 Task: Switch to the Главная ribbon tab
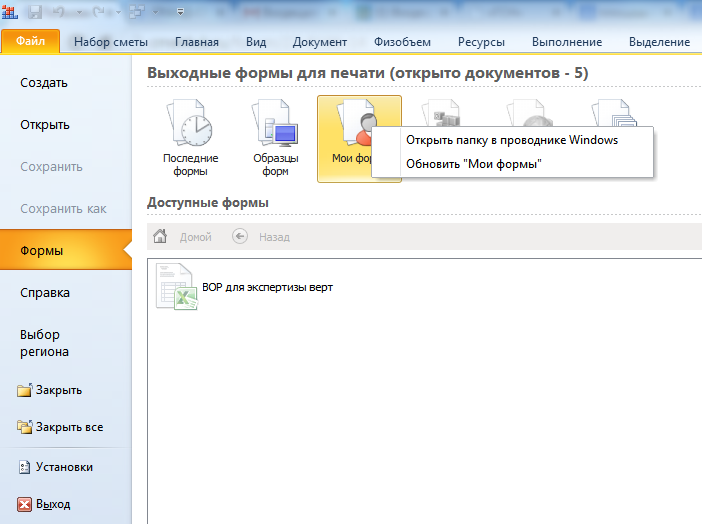coord(197,42)
